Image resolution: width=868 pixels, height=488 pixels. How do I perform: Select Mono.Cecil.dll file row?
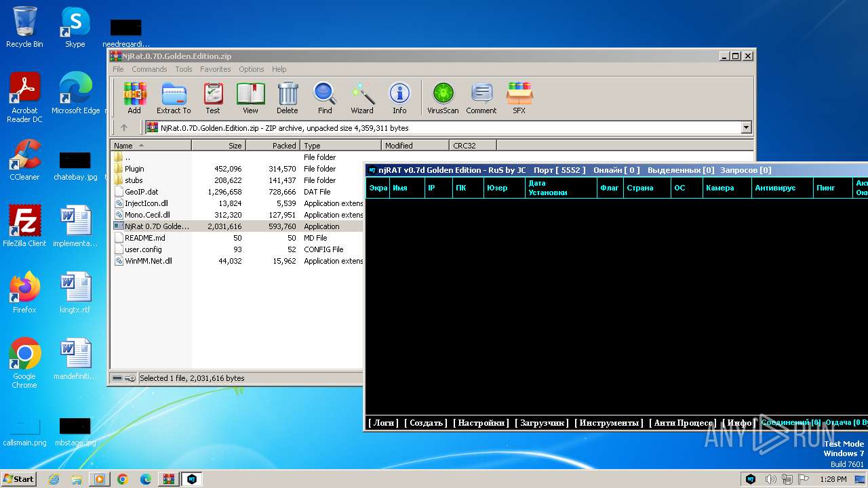click(237, 215)
